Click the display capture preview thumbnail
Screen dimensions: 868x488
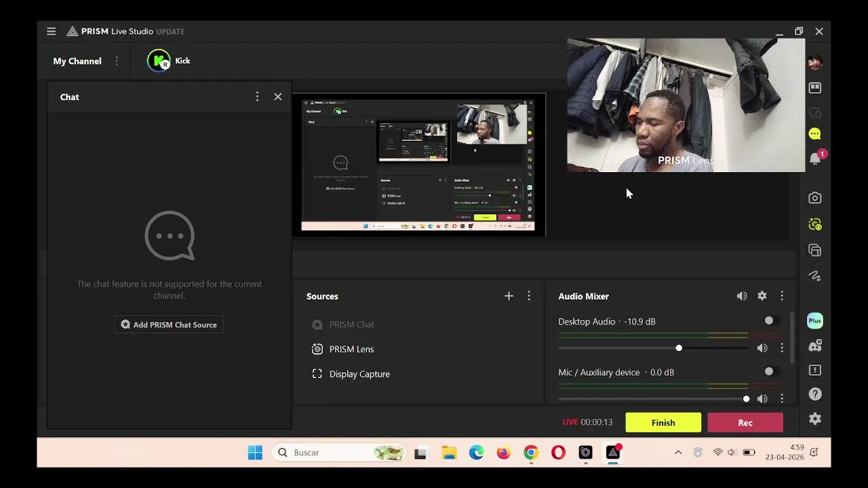(418, 165)
